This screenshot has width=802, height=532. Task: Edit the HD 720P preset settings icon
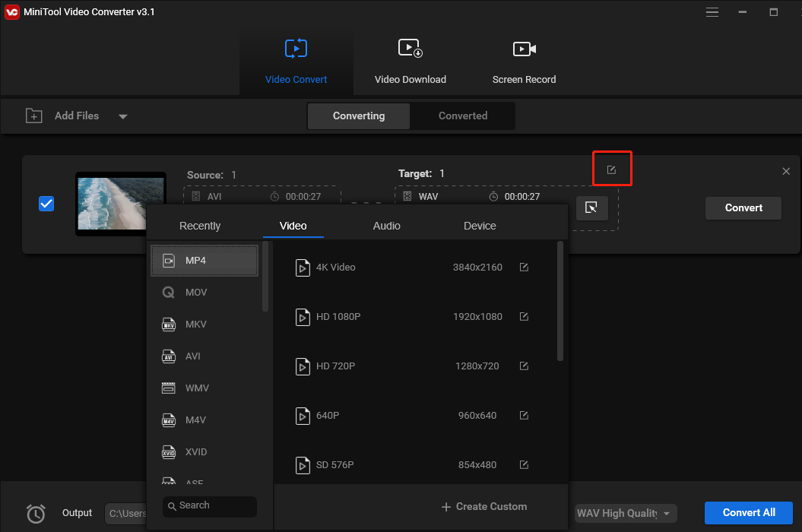pyautogui.click(x=524, y=366)
